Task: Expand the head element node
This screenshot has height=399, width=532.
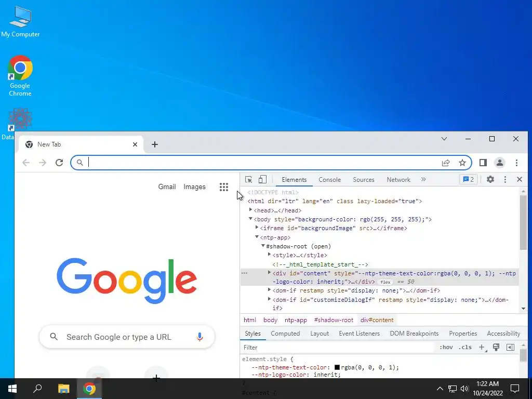Action: (x=251, y=210)
